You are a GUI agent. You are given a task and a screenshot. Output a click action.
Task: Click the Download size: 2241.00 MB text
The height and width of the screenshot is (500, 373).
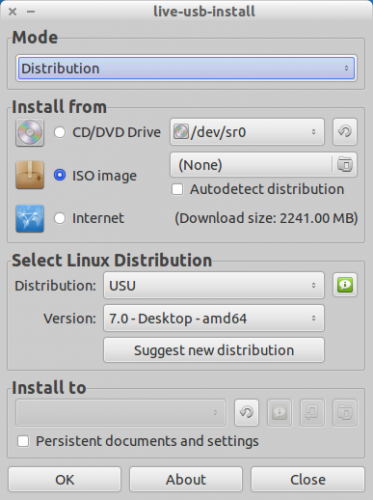[266, 218]
